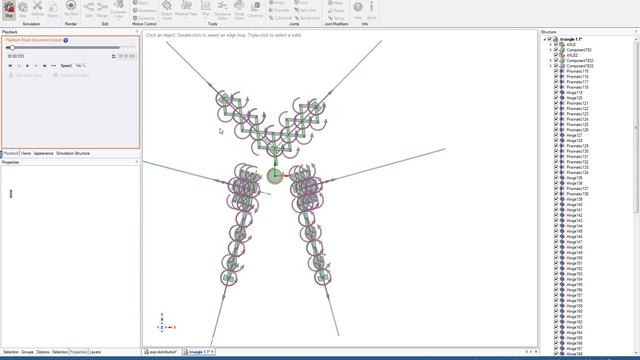Click the Step simulation icon
This screenshot has width=640, height=360.
click(x=23, y=10)
